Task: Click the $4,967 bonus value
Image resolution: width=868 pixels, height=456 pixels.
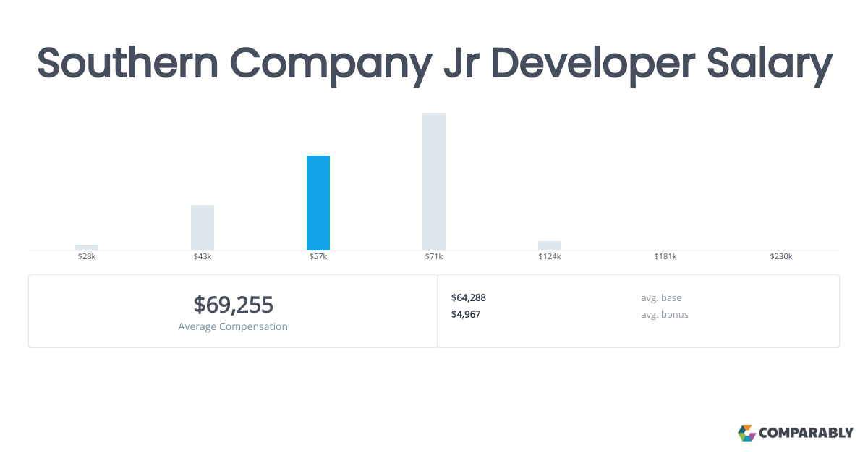Action: coord(466,314)
